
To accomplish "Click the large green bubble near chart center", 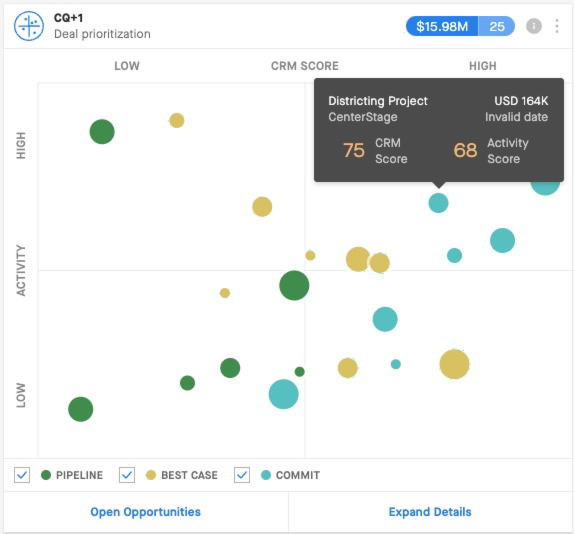I will tap(294, 285).
